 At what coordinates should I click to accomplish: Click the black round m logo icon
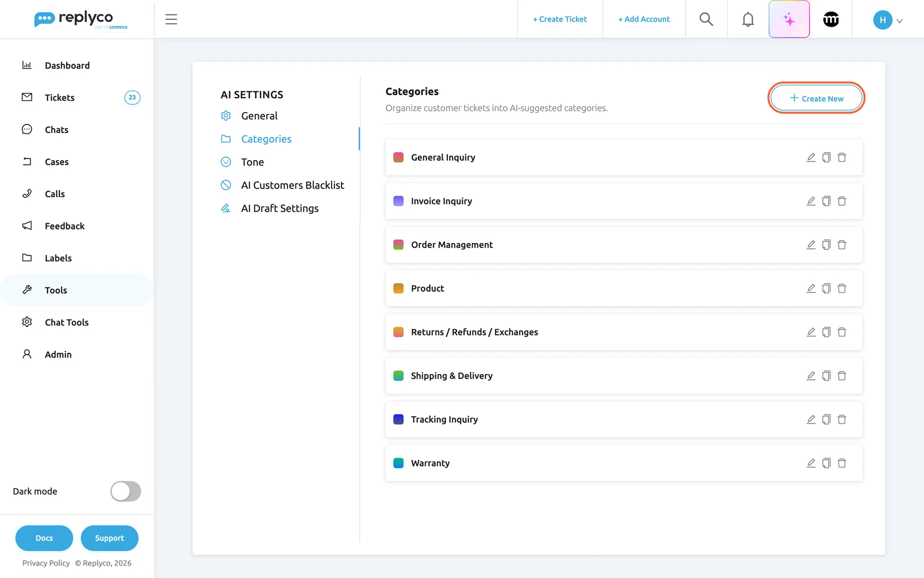coord(831,19)
